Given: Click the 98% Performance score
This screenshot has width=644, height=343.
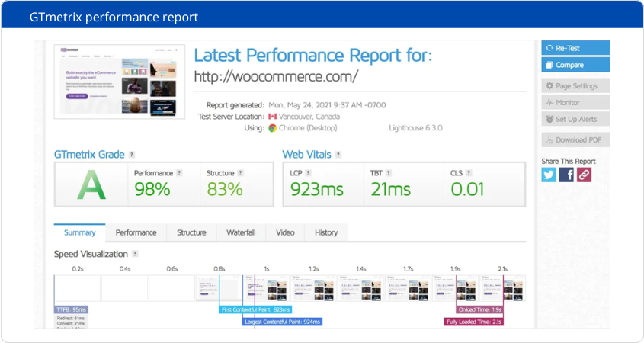Looking at the screenshot, I should click(x=152, y=189).
